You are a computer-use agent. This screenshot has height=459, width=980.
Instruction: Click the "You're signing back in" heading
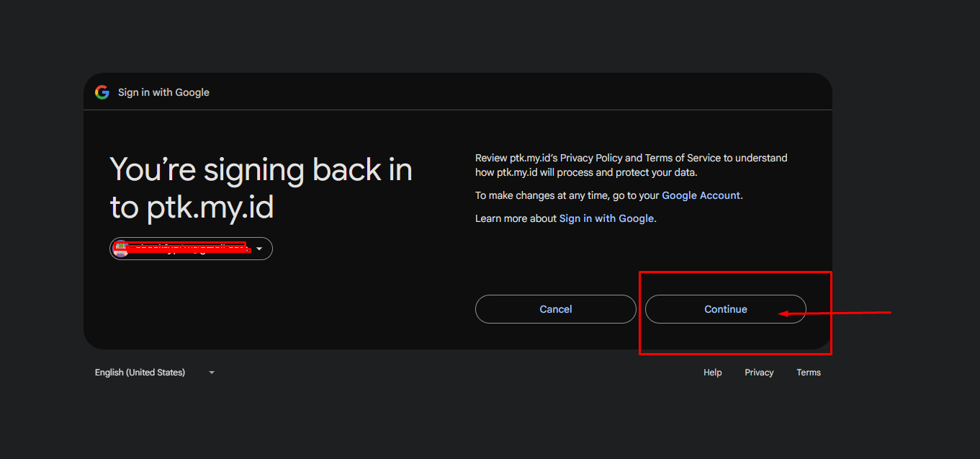point(261,188)
